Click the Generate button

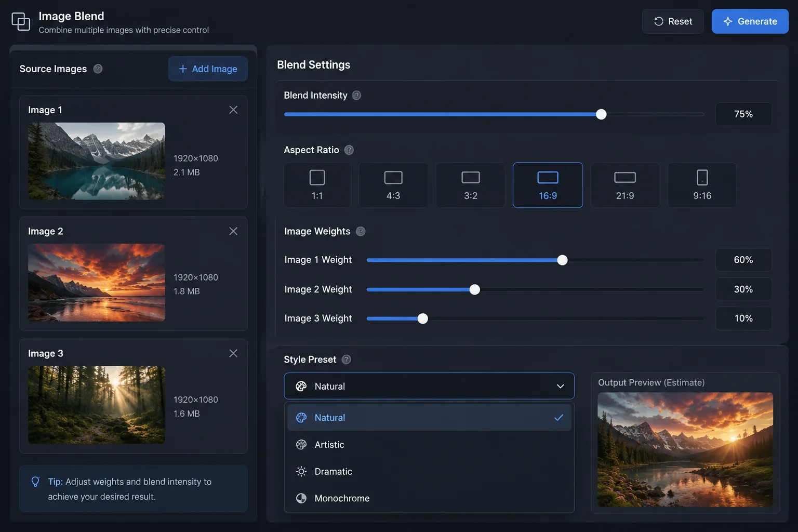pyautogui.click(x=750, y=21)
